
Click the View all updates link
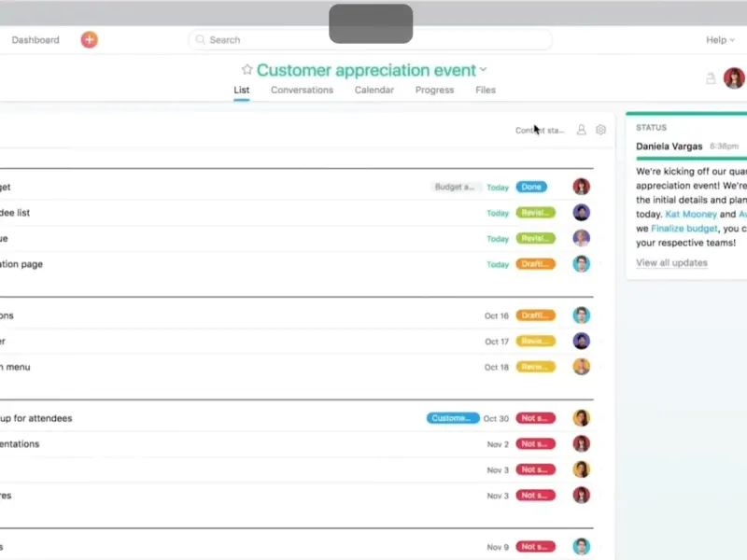point(671,263)
